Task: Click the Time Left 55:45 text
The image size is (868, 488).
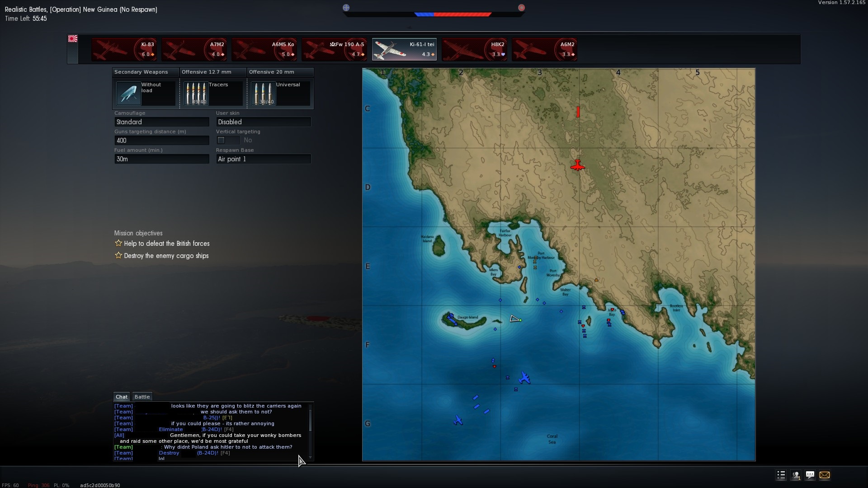Action: (x=26, y=19)
